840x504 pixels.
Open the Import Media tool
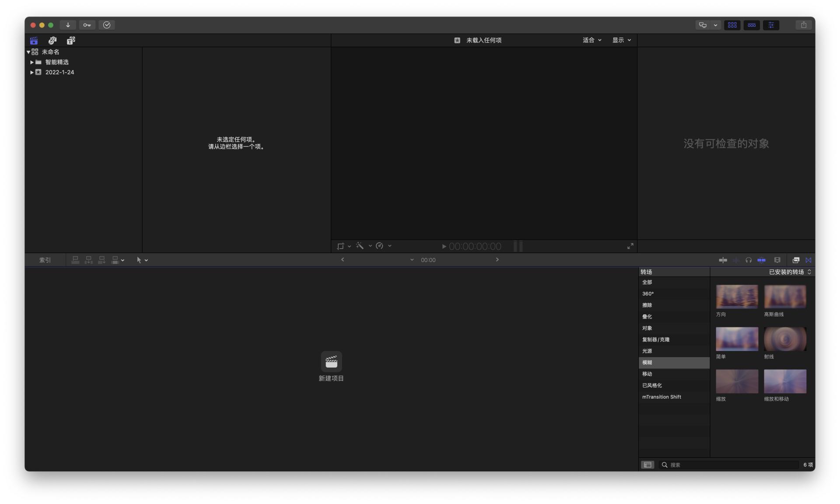(68, 25)
